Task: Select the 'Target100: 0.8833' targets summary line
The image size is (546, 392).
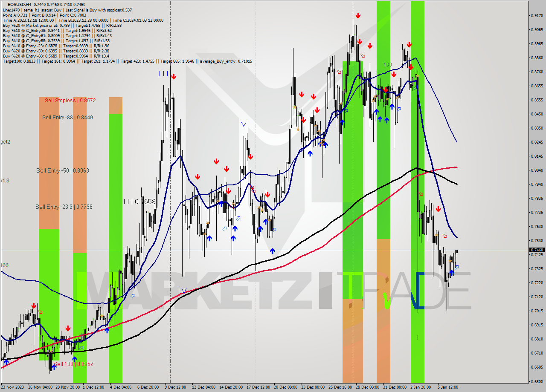Action: [x=127, y=61]
